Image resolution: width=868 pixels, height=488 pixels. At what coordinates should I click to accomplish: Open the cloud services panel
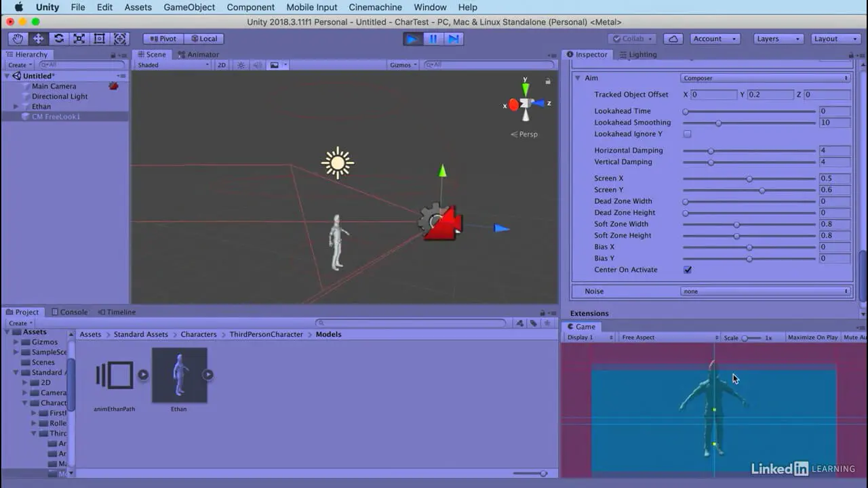pos(673,39)
